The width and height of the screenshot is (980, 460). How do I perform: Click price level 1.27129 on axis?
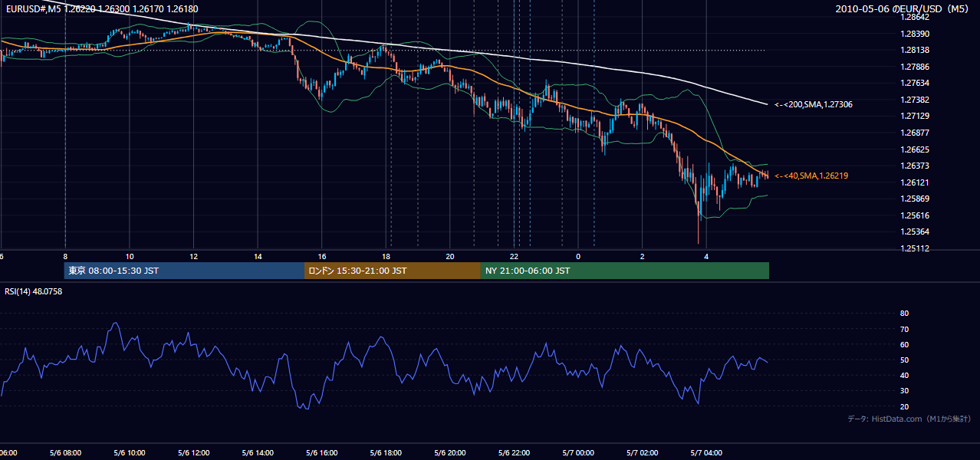pos(914,116)
